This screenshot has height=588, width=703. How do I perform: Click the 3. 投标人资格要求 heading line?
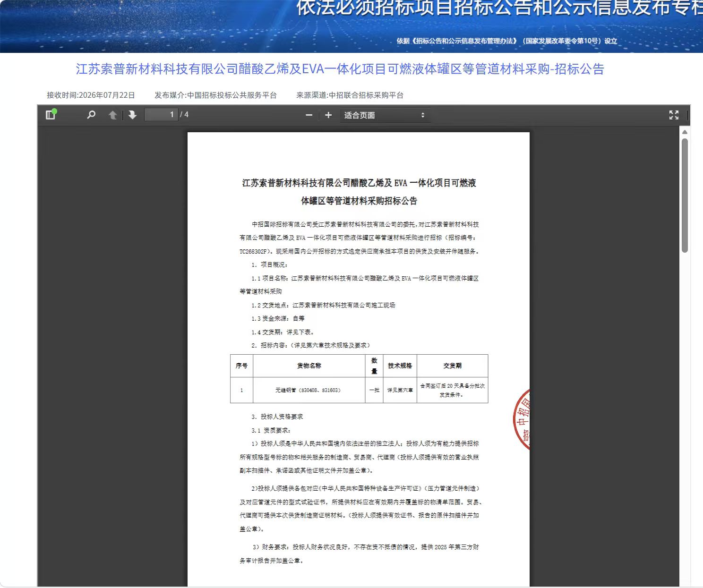(277, 417)
